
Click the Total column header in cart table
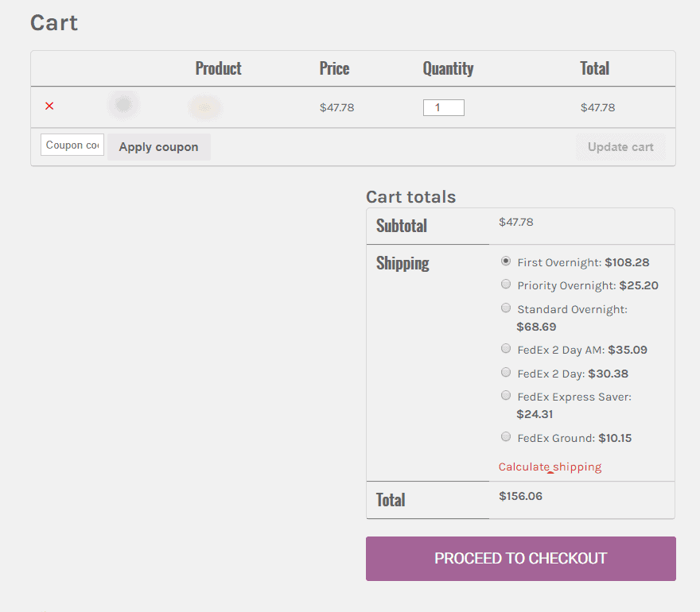(x=595, y=68)
